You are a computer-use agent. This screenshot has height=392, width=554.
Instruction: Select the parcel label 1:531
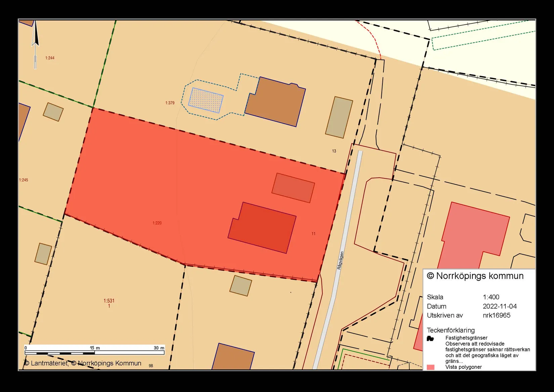(x=109, y=301)
